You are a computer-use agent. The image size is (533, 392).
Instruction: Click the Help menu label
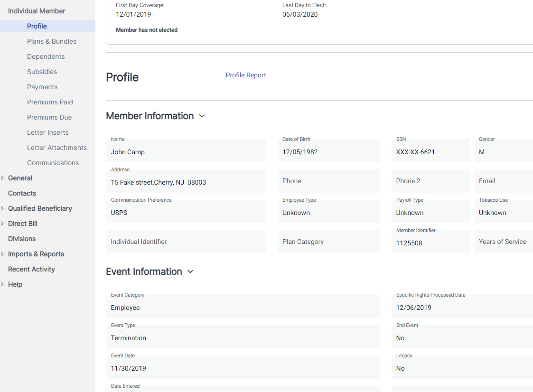tap(15, 284)
